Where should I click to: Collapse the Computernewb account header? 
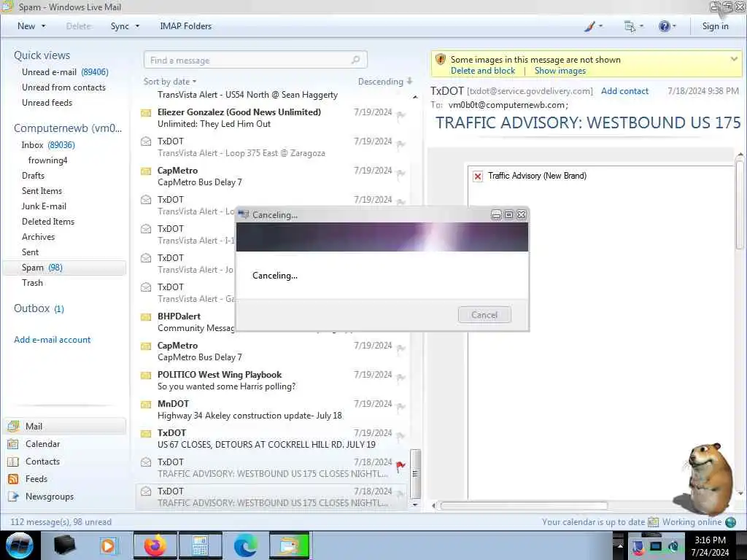68,128
